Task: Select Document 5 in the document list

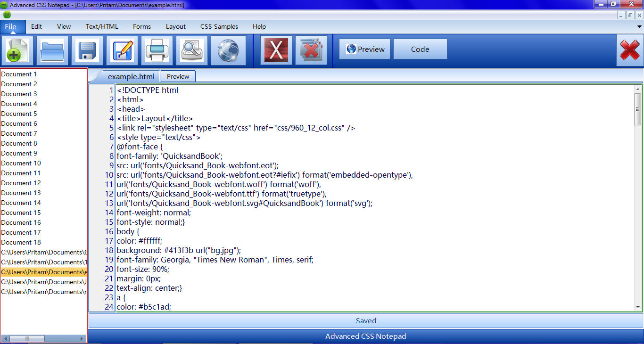Action: point(19,114)
